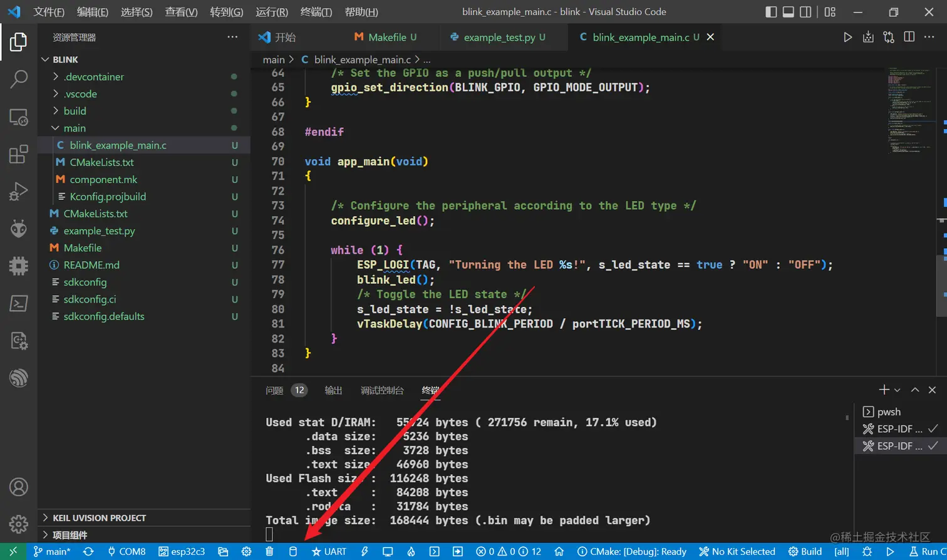Click No Kit Selected in status bar

(737, 551)
